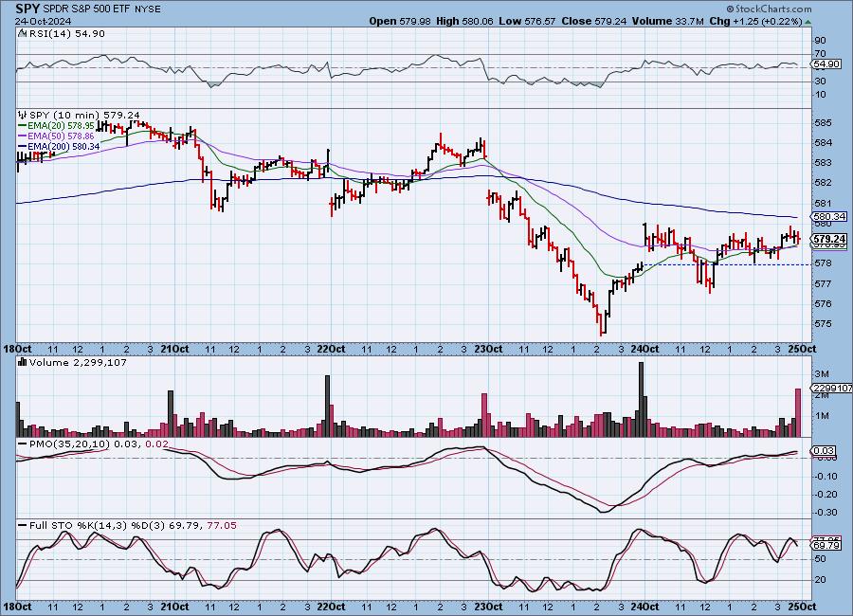Image resolution: width=853 pixels, height=616 pixels.
Task: Click the SPY (10 min) 579.24 legend text
Action: pyautogui.click(x=84, y=115)
